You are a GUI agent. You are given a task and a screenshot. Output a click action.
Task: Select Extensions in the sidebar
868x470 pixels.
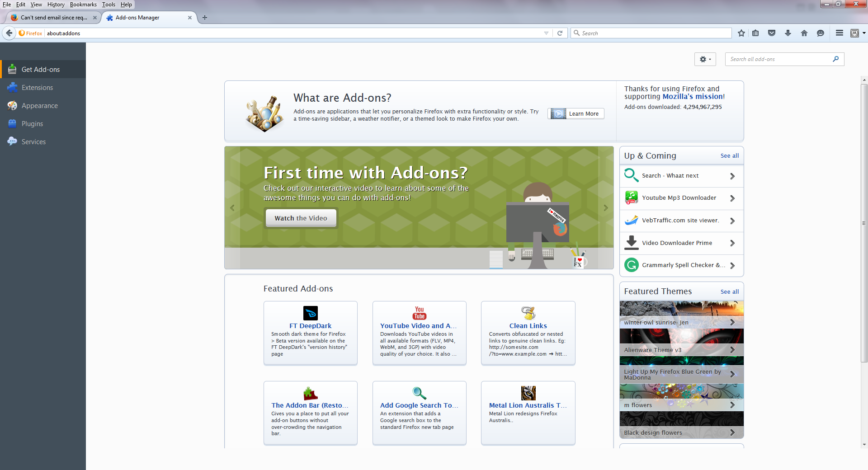pos(43,87)
